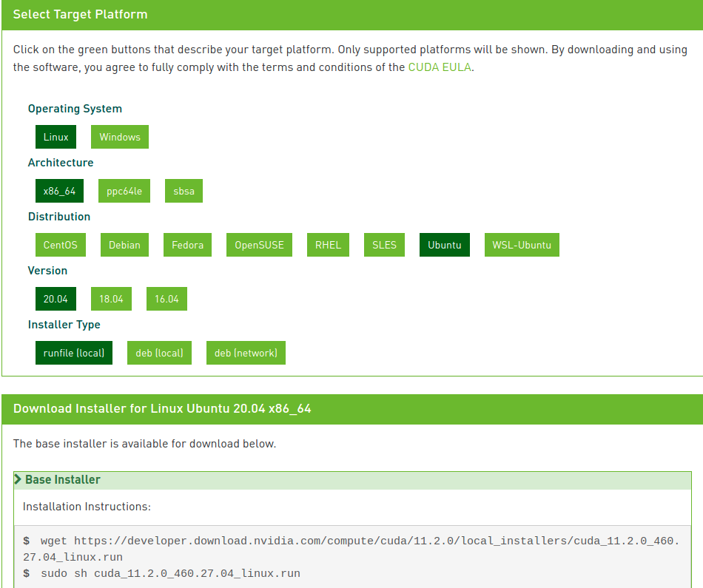This screenshot has width=703, height=588.
Task: Pick OpenSUSE distribution
Action: (259, 245)
